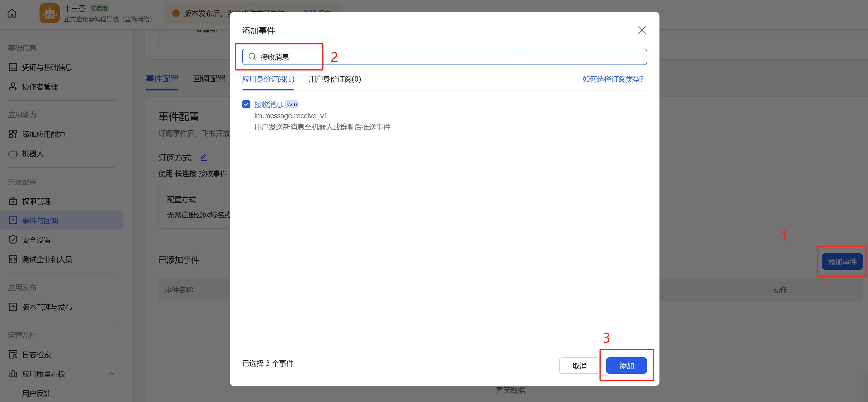The width and height of the screenshot is (868, 402).
Task: Collapse the 应用质量看板 section chevron
Action: pos(112,374)
